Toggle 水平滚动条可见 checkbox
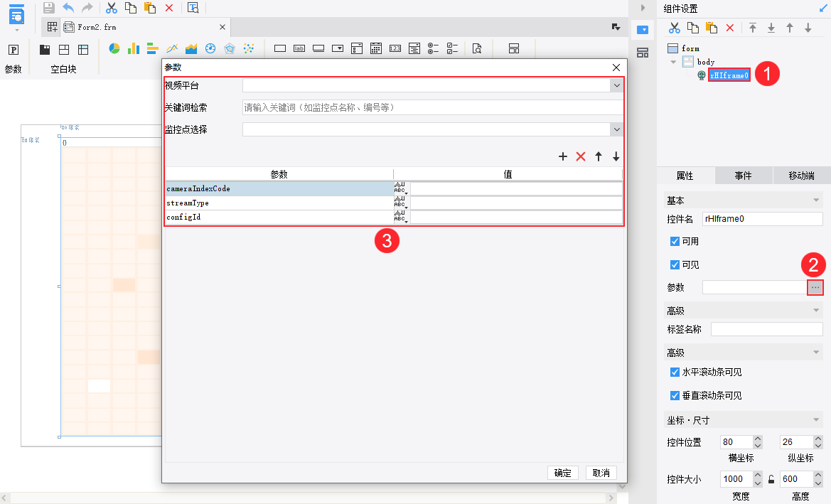 tap(675, 372)
